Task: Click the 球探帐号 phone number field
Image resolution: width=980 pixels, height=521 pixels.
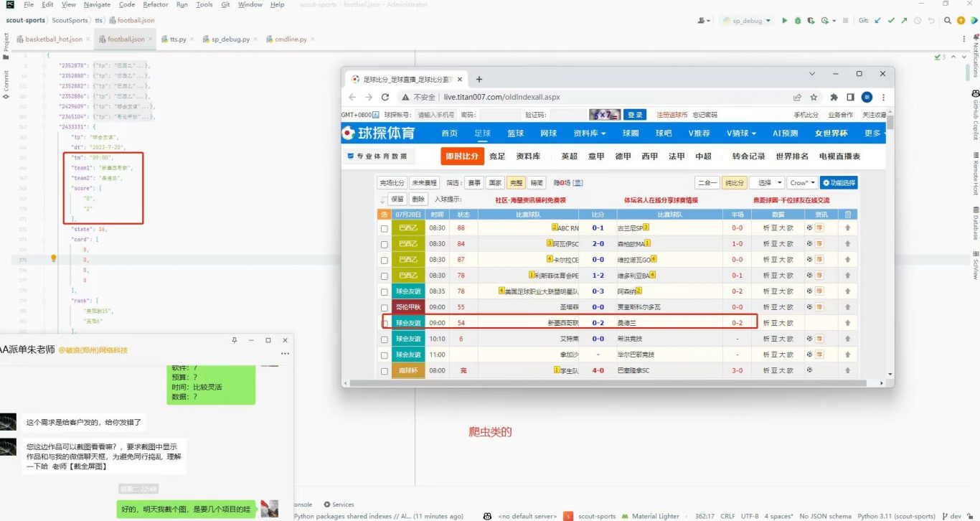Action: [x=436, y=115]
